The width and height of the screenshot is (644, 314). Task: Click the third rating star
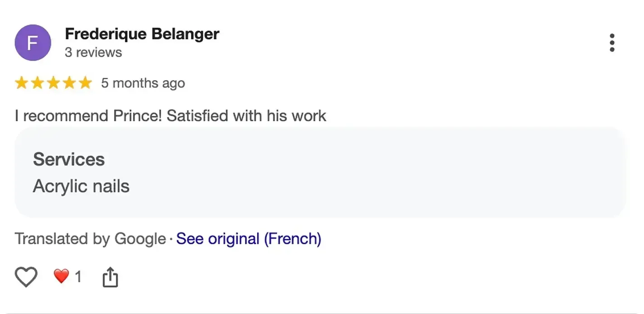pyautogui.click(x=53, y=83)
